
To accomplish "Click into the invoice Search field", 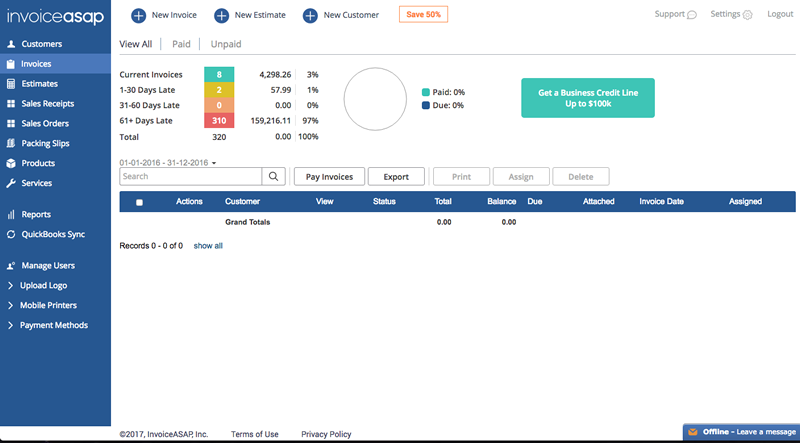I will tap(190, 176).
